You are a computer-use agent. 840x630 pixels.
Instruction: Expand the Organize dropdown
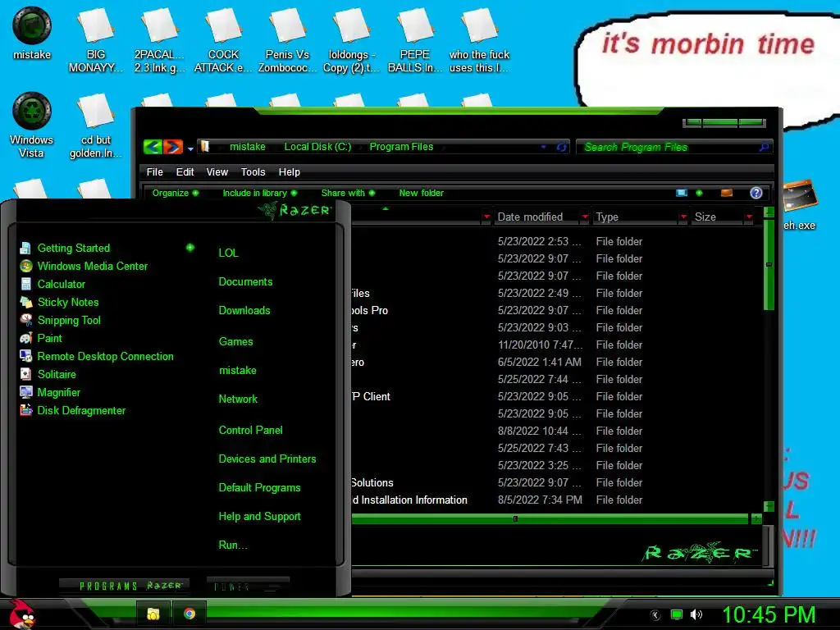click(176, 193)
